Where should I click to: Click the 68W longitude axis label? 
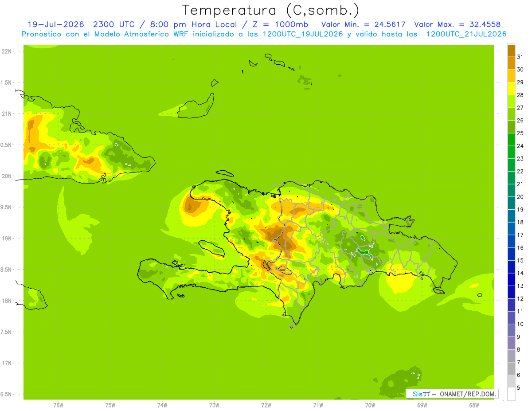tap(474, 405)
